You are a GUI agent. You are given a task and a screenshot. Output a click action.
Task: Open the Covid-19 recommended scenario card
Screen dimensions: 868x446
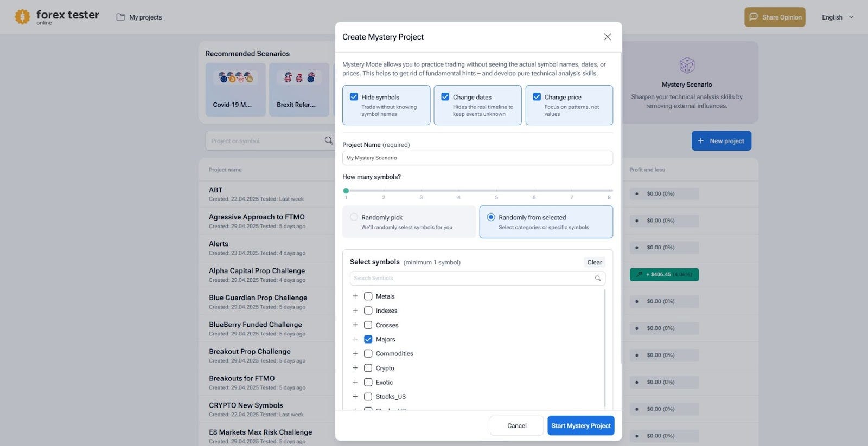pos(235,89)
